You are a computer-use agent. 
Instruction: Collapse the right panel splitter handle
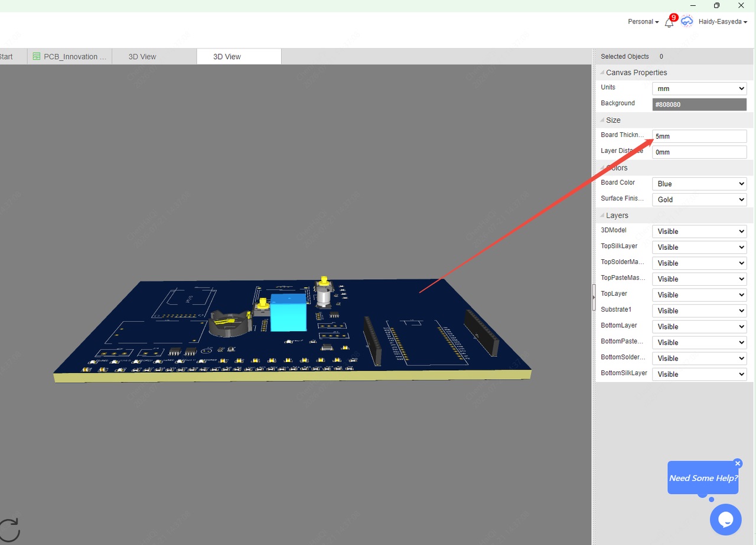tap(594, 297)
